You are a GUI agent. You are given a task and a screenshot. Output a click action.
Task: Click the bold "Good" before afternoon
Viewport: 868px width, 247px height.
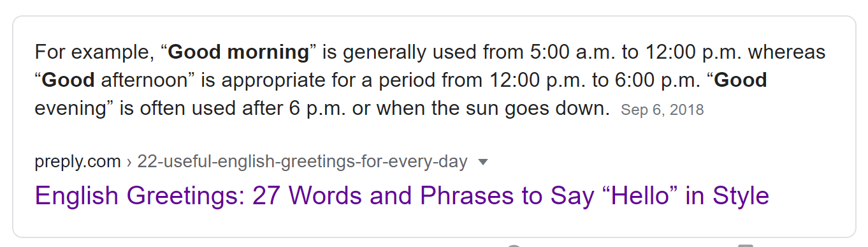tap(68, 80)
